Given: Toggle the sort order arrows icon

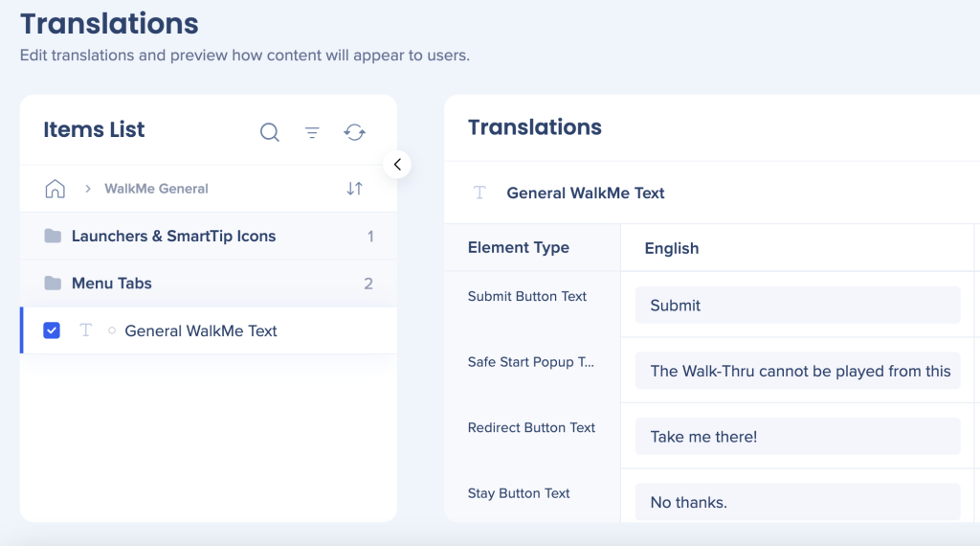Looking at the screenshot, I should point(354,189).
